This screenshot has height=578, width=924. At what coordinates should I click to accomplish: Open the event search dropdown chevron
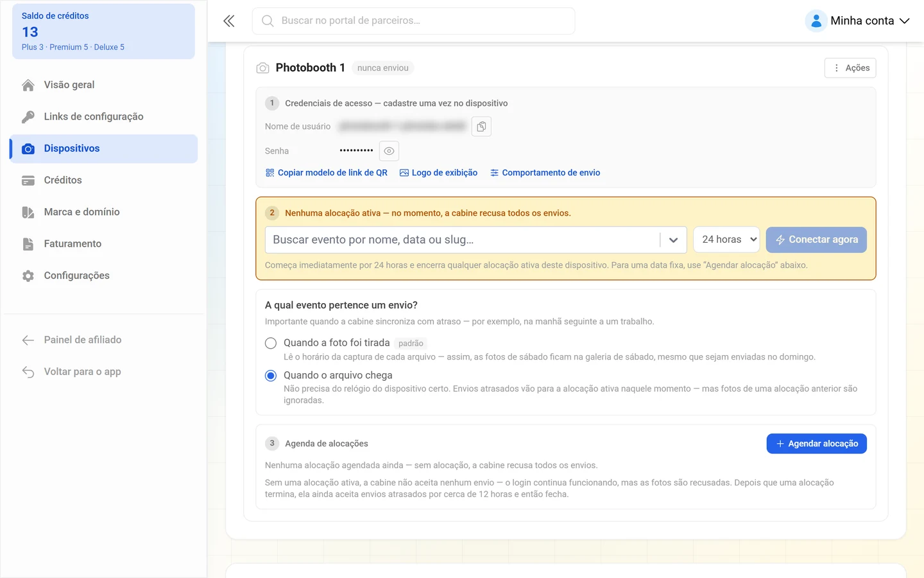pyautogui.click(x=673, y=240)
